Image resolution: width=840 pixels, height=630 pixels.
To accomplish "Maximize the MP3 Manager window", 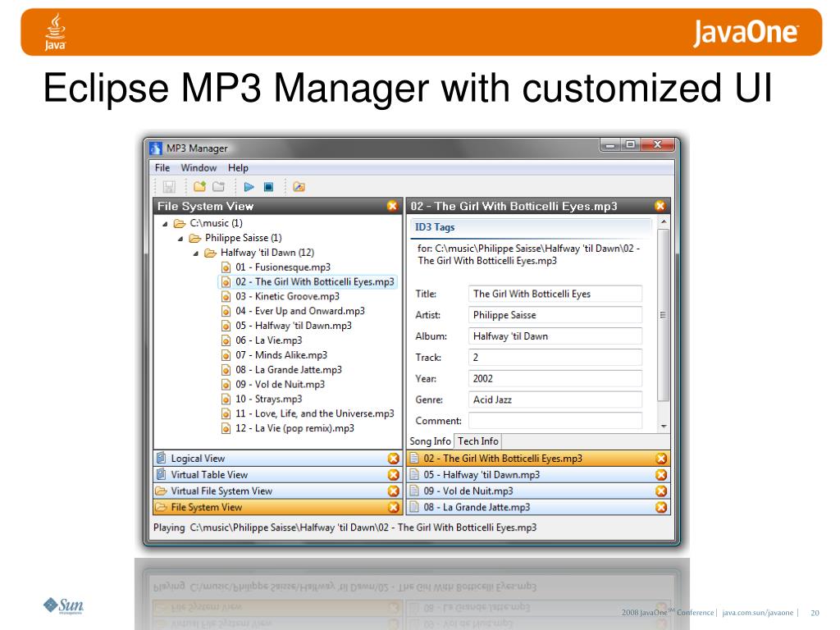I will click(x=631, y=144).
